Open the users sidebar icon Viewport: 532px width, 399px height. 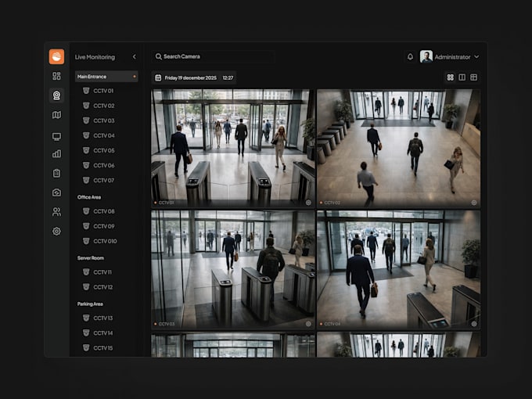click(56, 212)
